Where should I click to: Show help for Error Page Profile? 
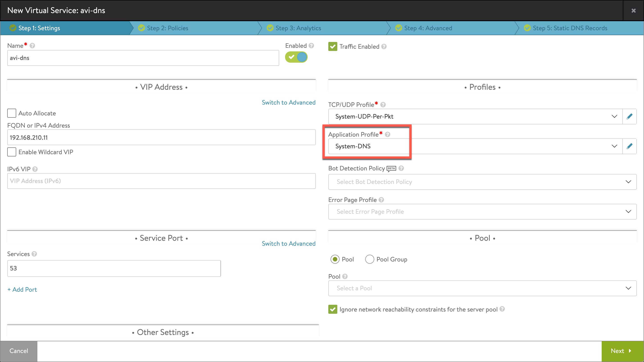tap(381, 200)
